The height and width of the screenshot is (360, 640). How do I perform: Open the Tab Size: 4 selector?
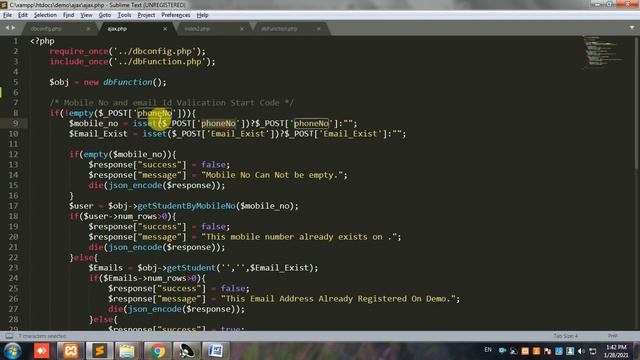tap(566, 336)
